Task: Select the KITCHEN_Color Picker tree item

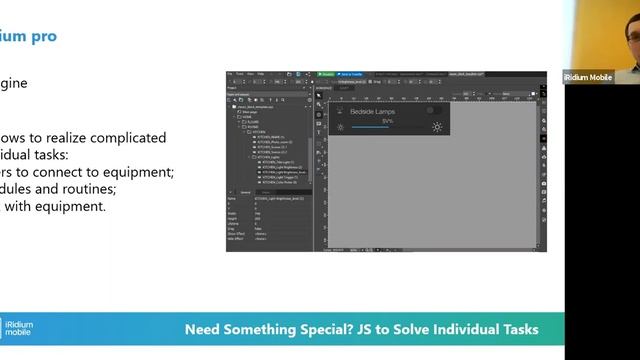Action: (x=278, y=182)
